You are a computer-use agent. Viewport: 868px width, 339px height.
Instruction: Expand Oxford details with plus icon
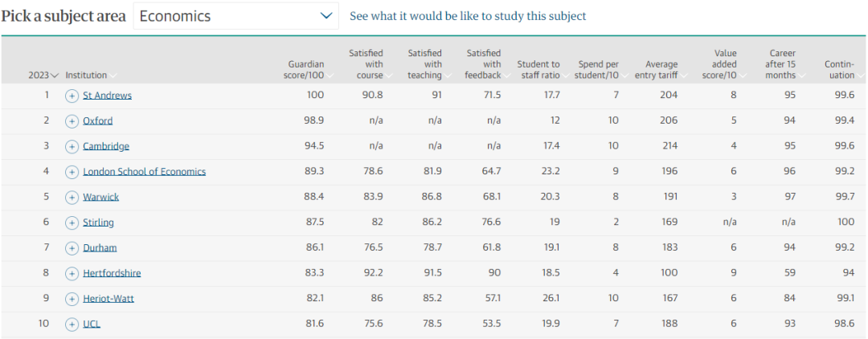(x=72, y=121)
